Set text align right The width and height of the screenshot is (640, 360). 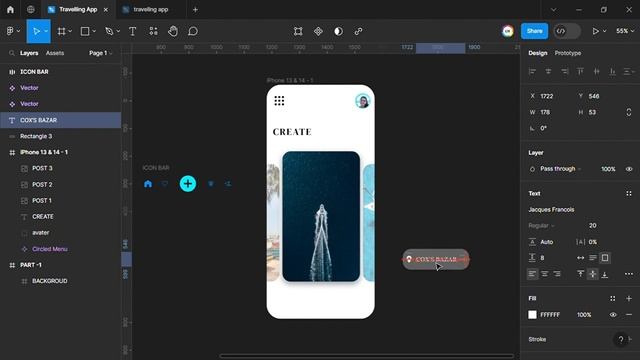pyautogui.click(x=557, y=274)
